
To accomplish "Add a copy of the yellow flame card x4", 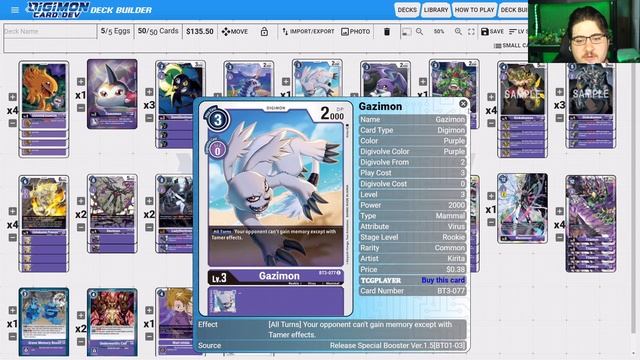I will tap(13, 211).
